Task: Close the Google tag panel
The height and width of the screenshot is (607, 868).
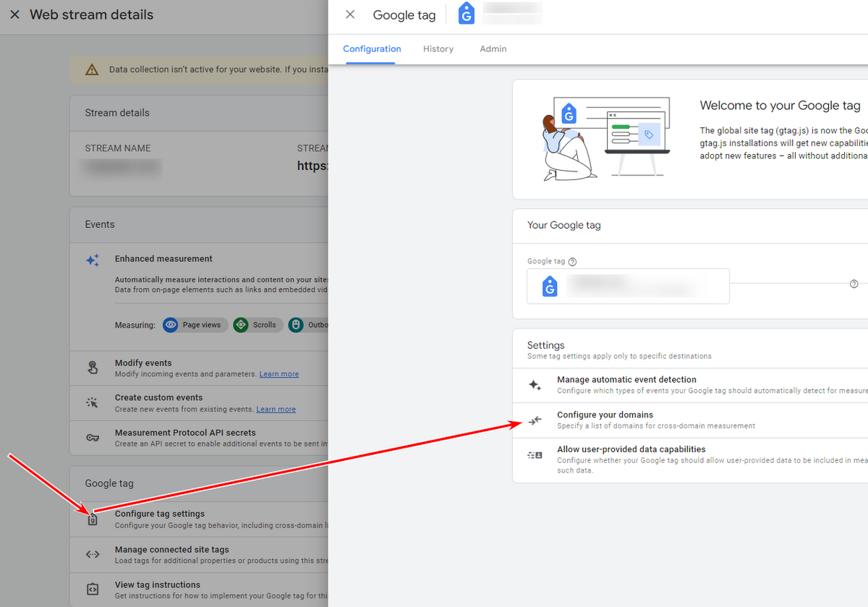Action: (350, 14)
